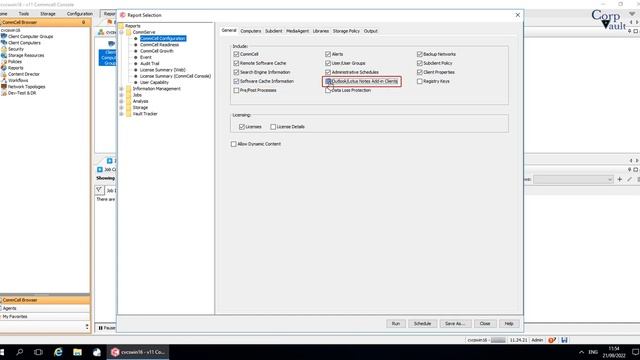Open the dropdown in the right pane
640x360 pixels.
pos(573,179)
